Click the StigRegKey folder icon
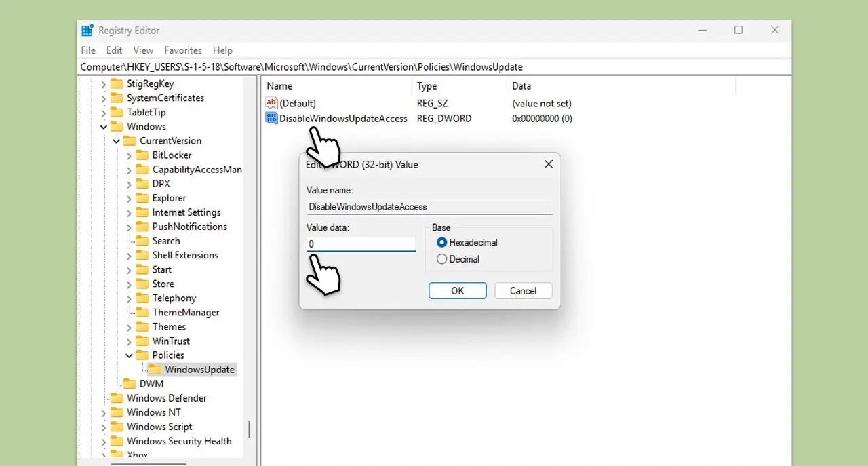This screenshot has width=868, height=466. [x=117, y=83]
